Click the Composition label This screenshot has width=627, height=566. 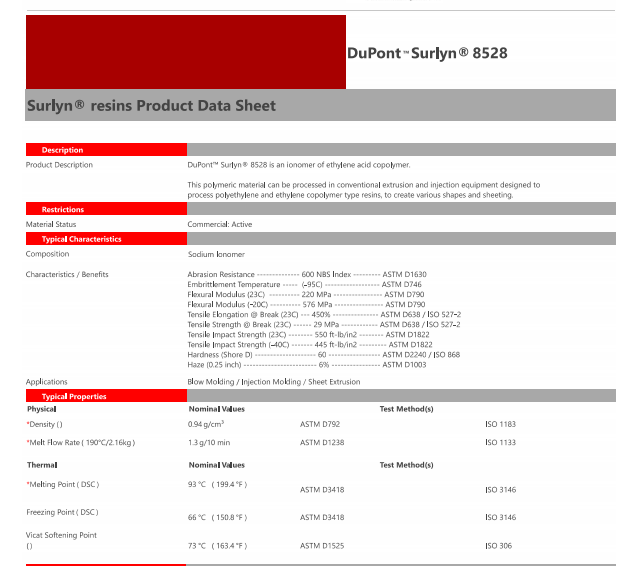pos(47,254)
